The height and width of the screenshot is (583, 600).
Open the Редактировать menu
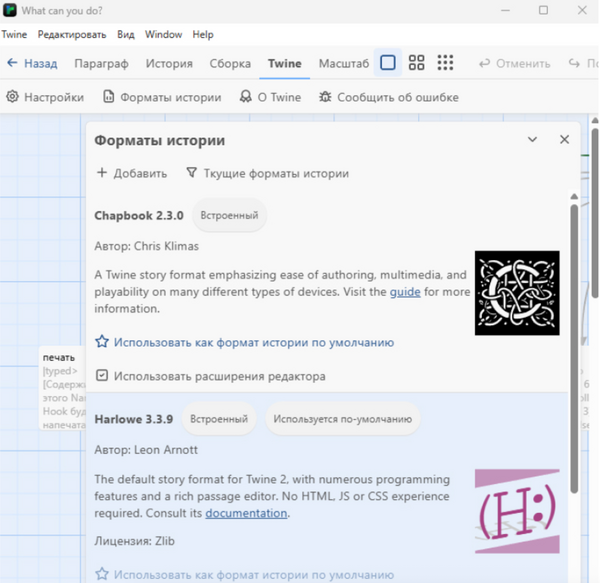(72, 34)
